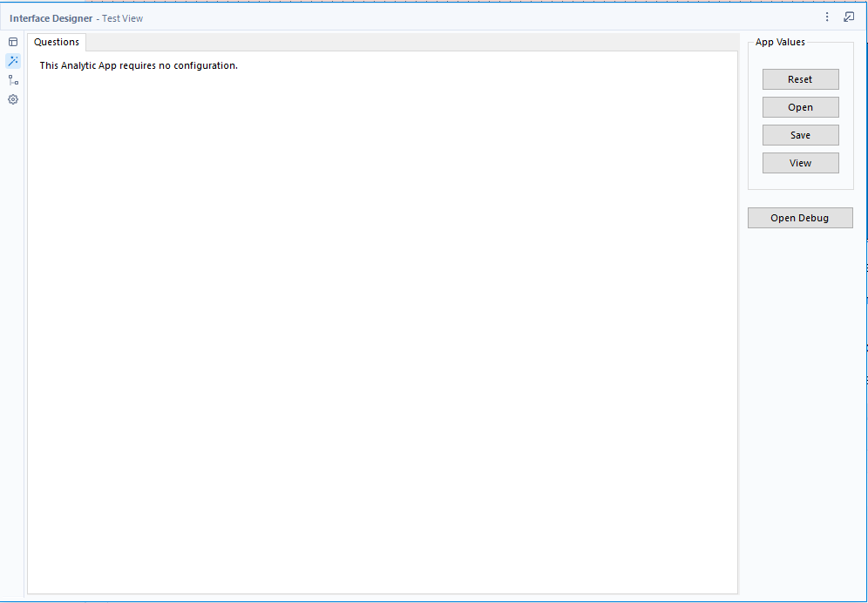This screenshot has height=603, width=868.
Task: Open Interface Designer properties via gear icon
Action: pos(12,99)
